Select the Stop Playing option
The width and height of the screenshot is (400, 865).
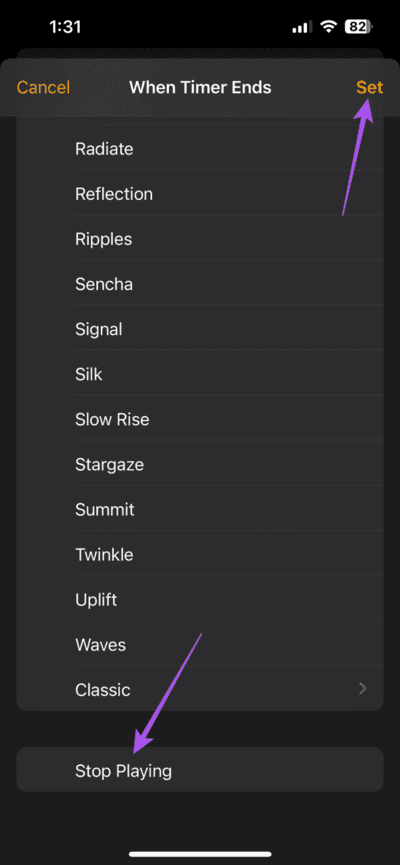tap(200, 770)
